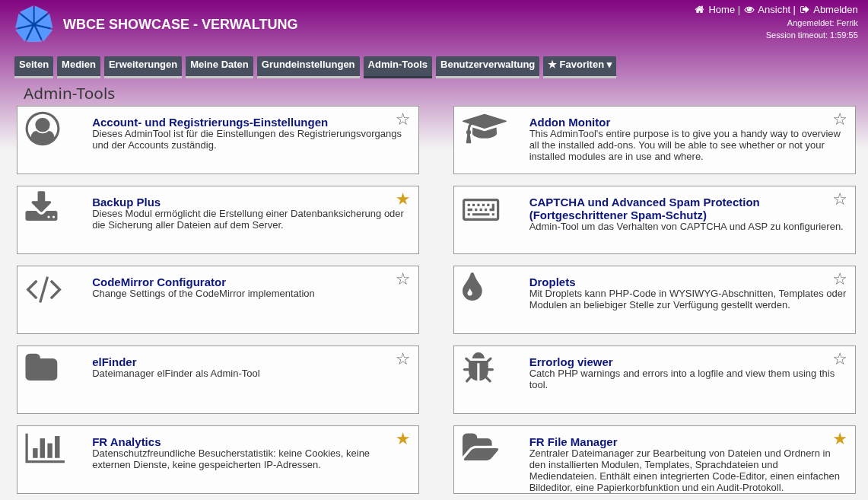Click the droplet icon of Droplets

pos(472,286)
